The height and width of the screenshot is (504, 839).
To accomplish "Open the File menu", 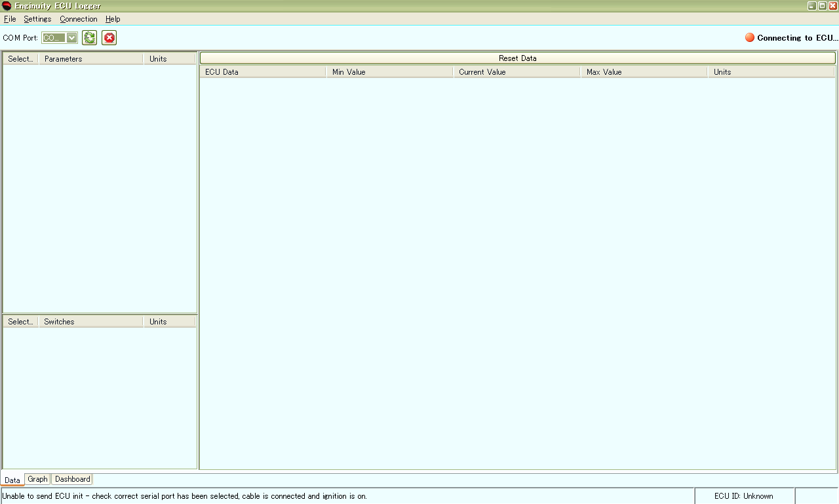I will coord(10,19).
